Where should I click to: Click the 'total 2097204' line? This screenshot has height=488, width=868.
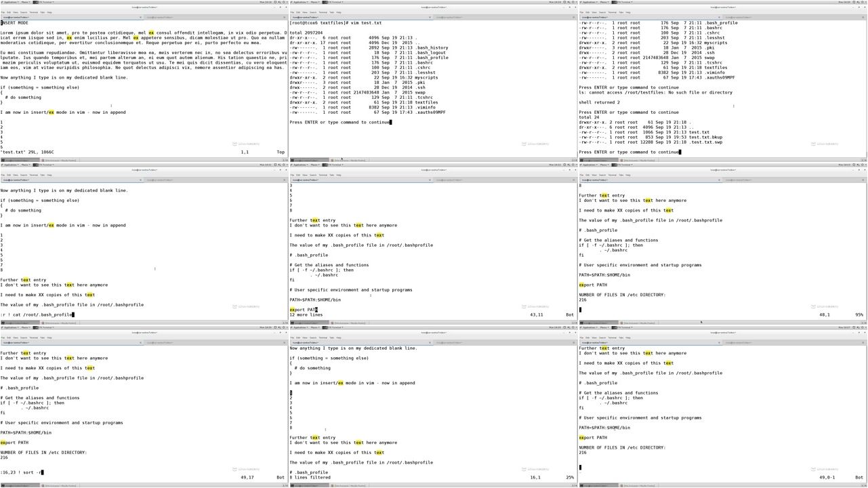coord(306,33)
